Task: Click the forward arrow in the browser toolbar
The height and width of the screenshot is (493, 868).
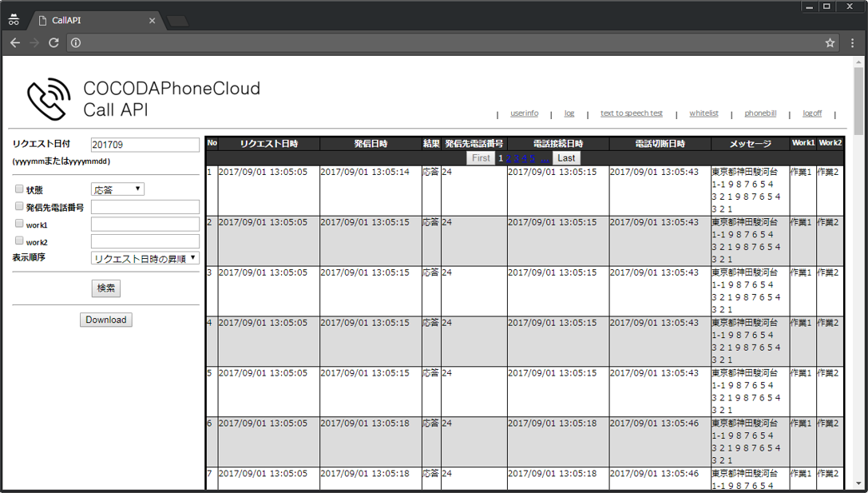Action: click(x=34, y=42)
